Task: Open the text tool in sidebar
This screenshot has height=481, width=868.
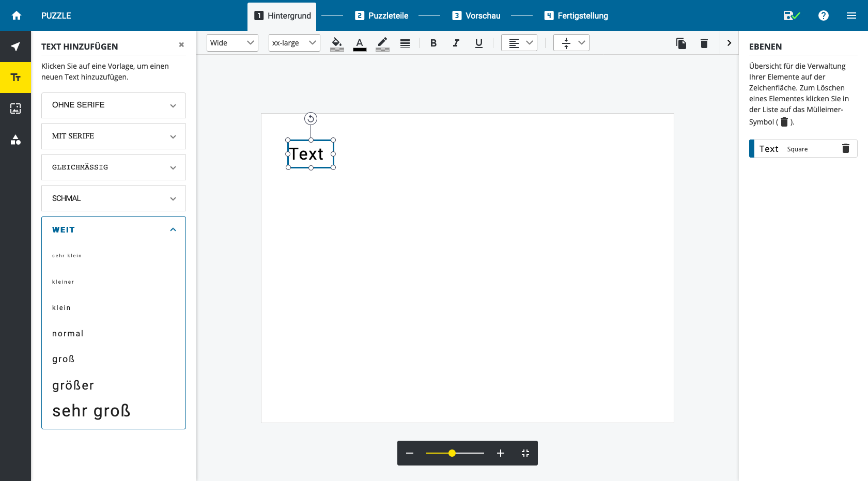Action: point(16,77)
